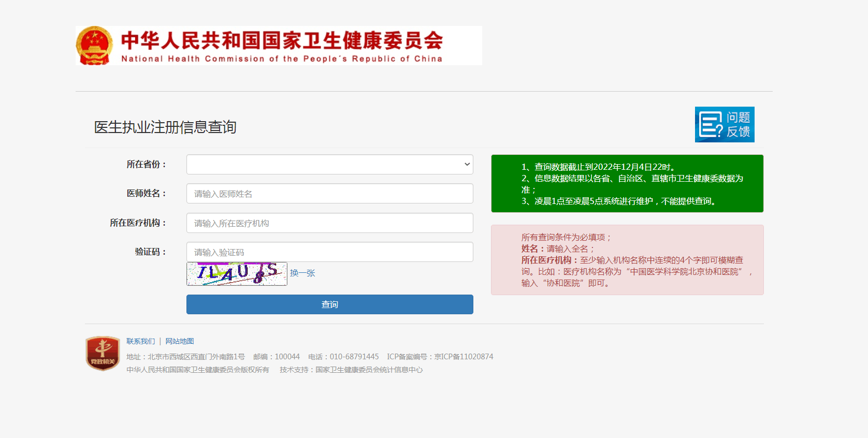Click the 技术支持 statistics information center text
This screenshot has width=868, height=438.
(351, 370)
